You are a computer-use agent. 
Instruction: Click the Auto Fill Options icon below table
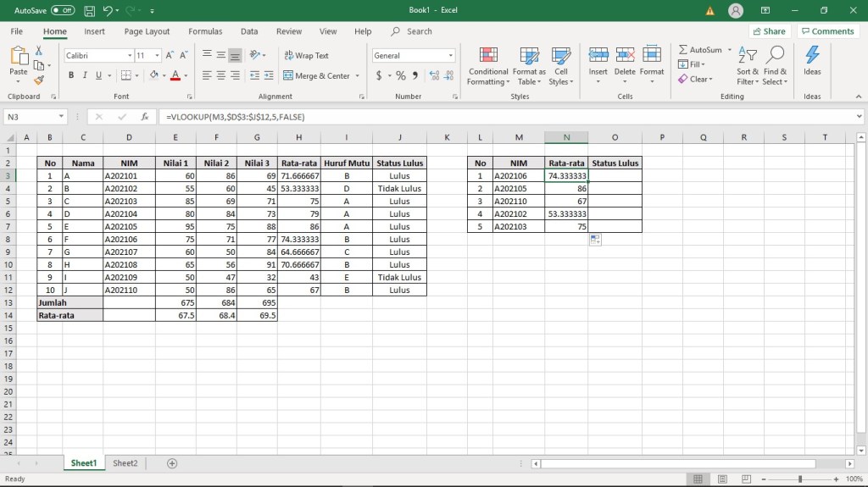[x=595, y=241]
